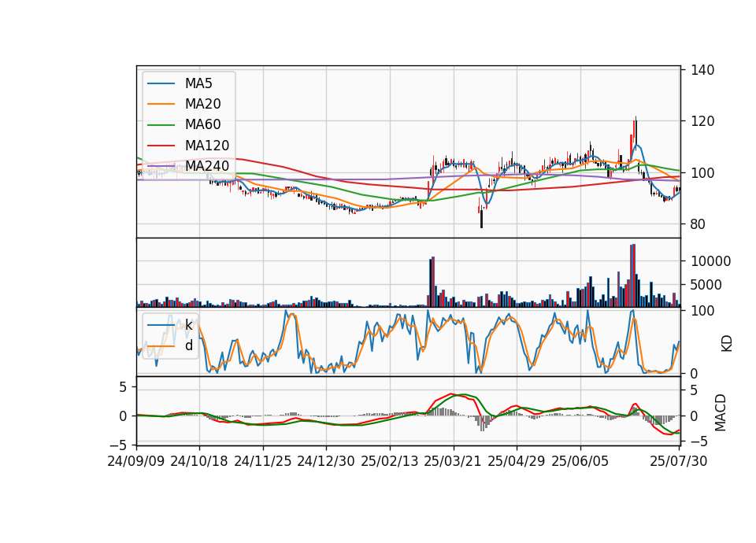Click the 120 price axis label
The image size is (756, 543).
[702, 121]
